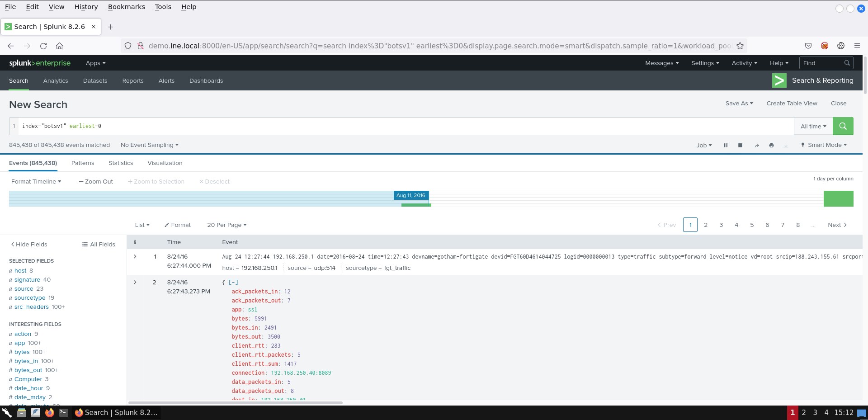Change Smart Mode search mode
The image size is (868, 420).
point(824,145)
